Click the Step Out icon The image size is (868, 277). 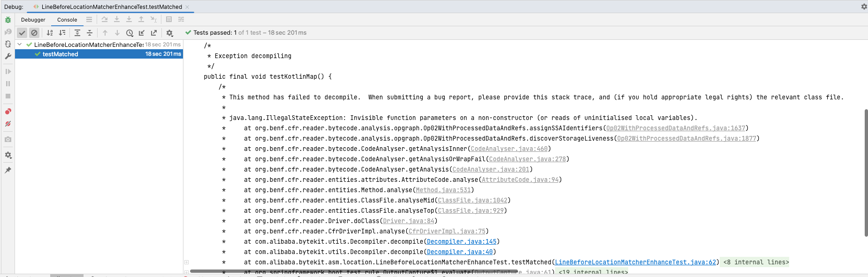point(141,20)
